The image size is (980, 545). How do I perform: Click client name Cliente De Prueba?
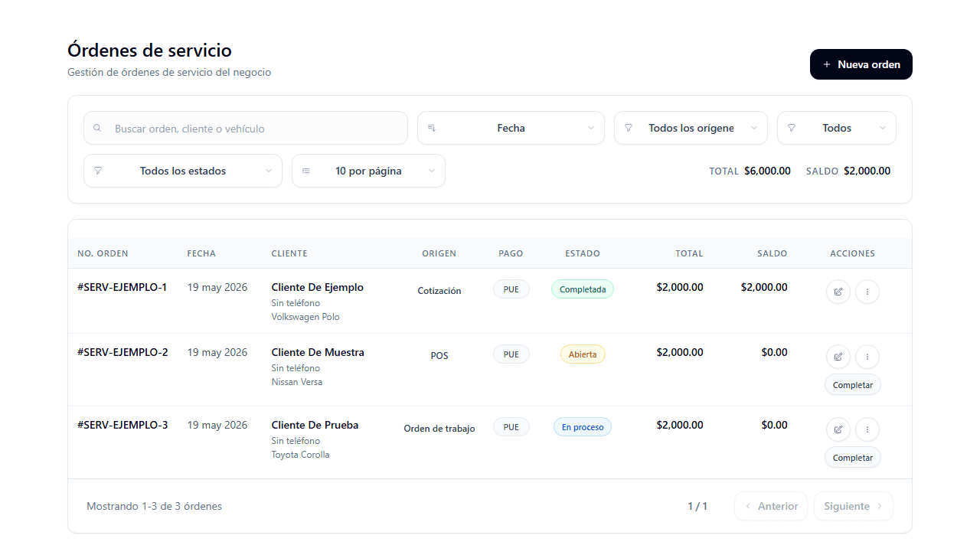(315, 425)
